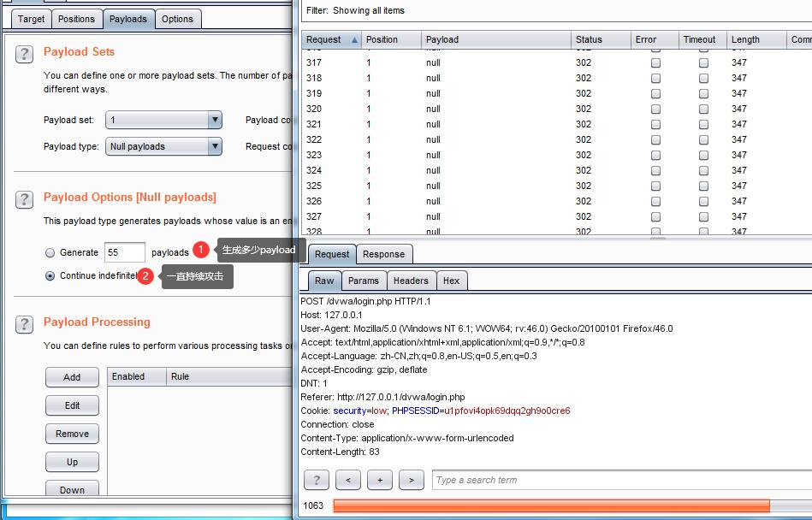Select result row for request 321
This screenshot has width=812, height=520.
(x=557, y=124)
